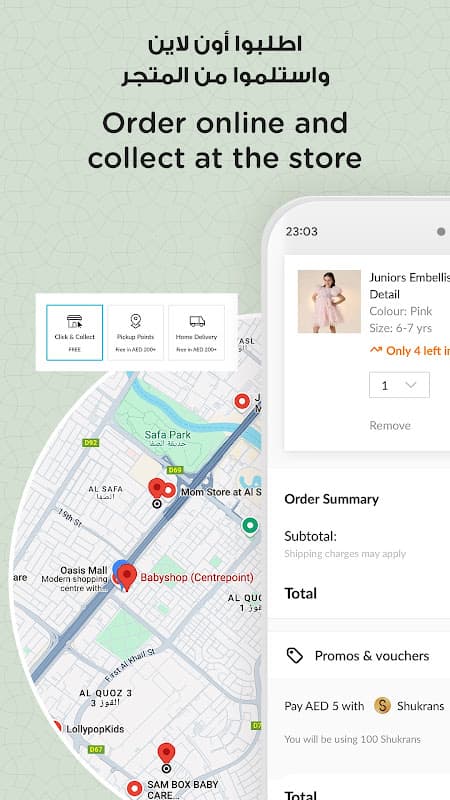The image size is (450, 800).
Task: Click the LollypopKids map marker
Action: [x=57, y=727]
